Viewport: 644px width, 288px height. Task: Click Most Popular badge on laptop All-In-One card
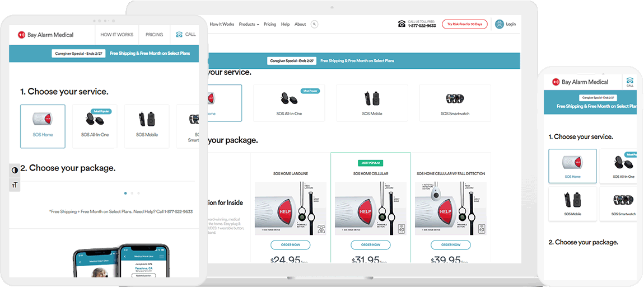310,91
